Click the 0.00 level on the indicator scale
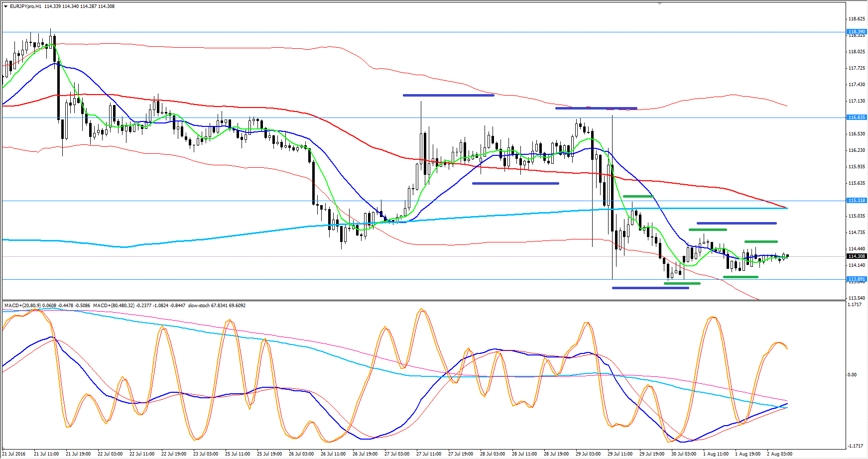 click(852, 375)
